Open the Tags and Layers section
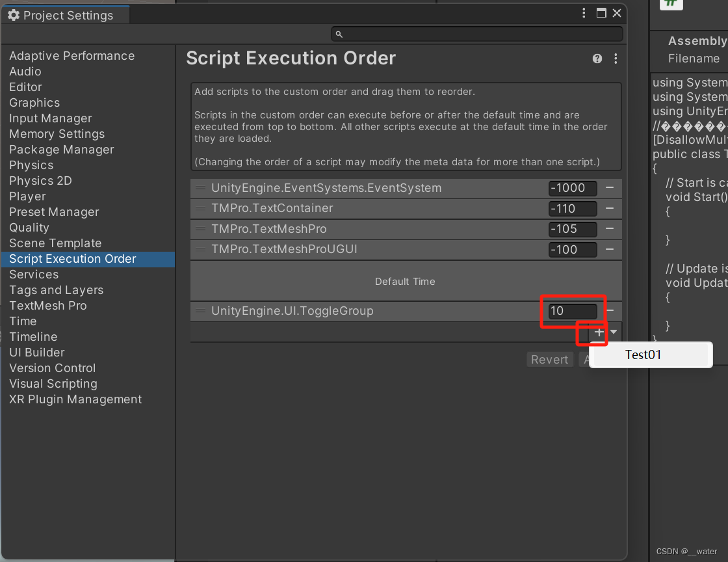728x562 pixels. click(56, 289)
